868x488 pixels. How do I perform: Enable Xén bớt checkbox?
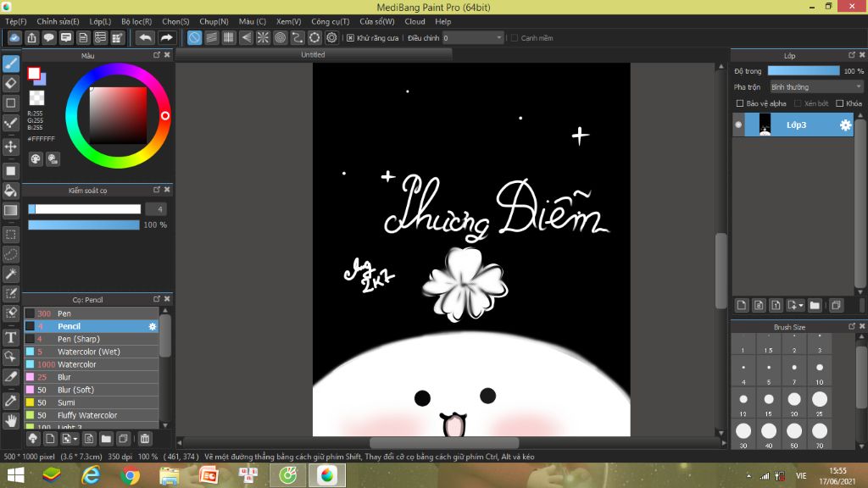798,103
